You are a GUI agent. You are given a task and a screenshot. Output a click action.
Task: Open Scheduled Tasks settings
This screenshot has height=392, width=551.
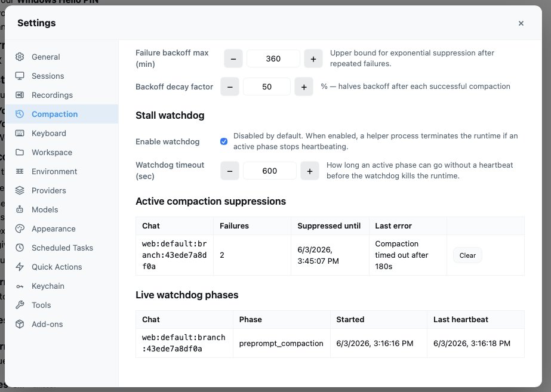pyautogui.click(x=62, y=248)
